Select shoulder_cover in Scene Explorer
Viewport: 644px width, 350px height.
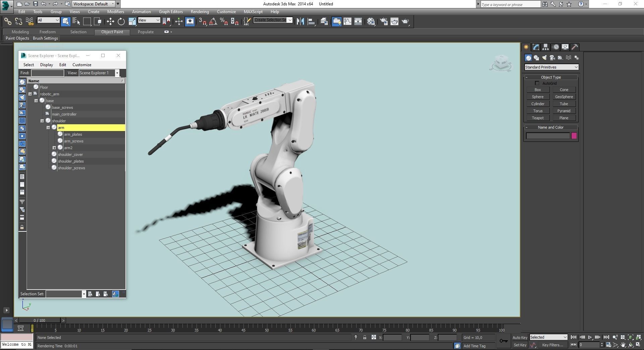70,155
